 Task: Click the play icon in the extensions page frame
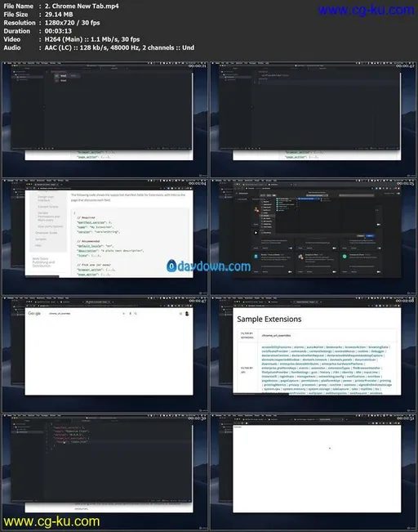[256, 233]
